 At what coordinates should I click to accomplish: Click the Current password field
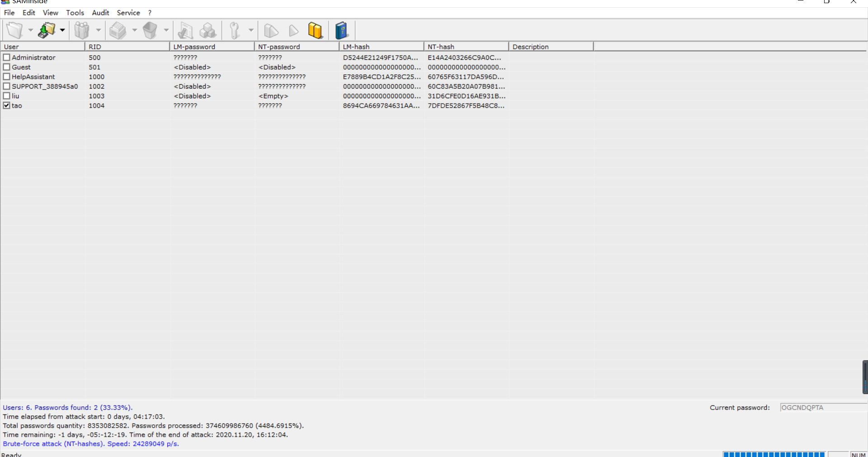click(x=824, y=408)
